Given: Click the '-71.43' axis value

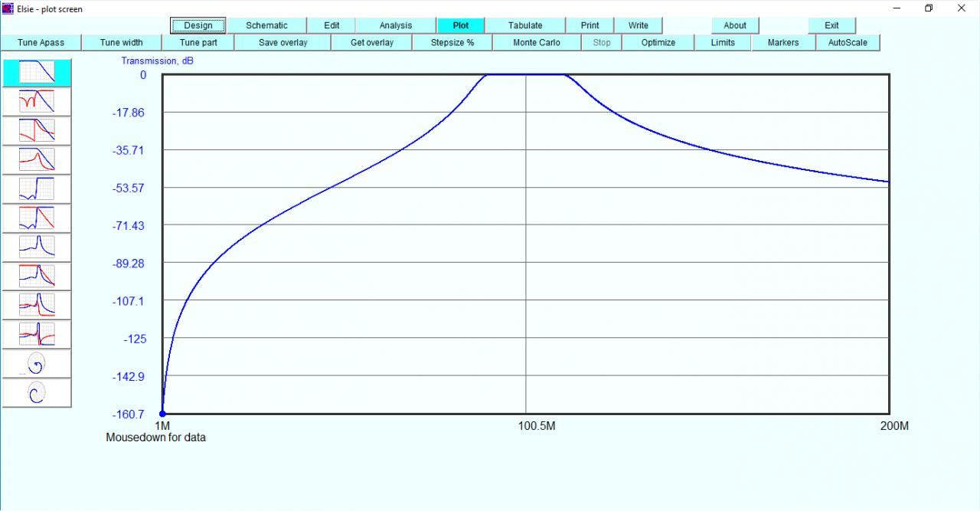Looking at the screenshot, I should click(129, 226).
